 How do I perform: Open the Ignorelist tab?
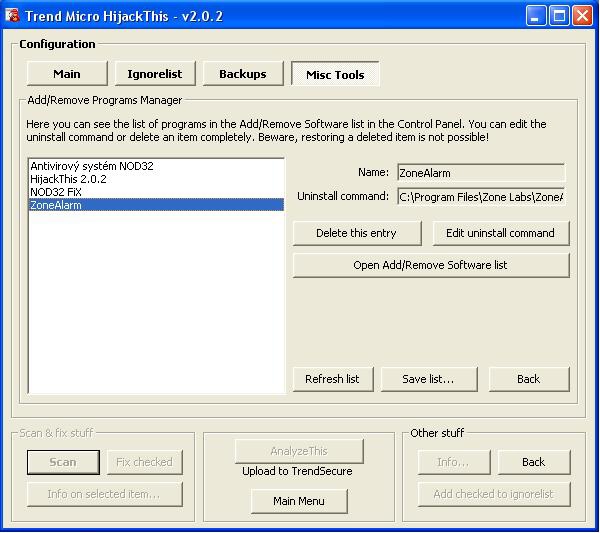pyautogui.click(x=155, y=74)
